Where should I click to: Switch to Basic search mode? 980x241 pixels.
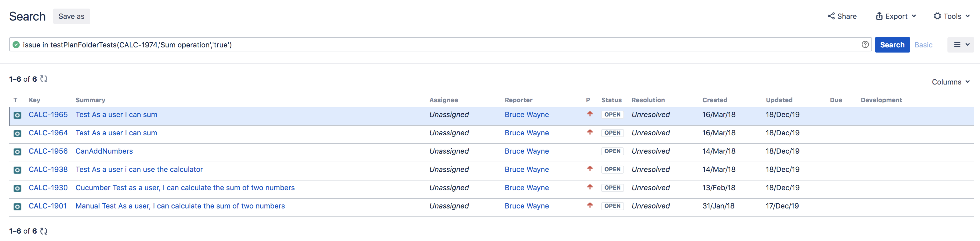tap(923, 45)
